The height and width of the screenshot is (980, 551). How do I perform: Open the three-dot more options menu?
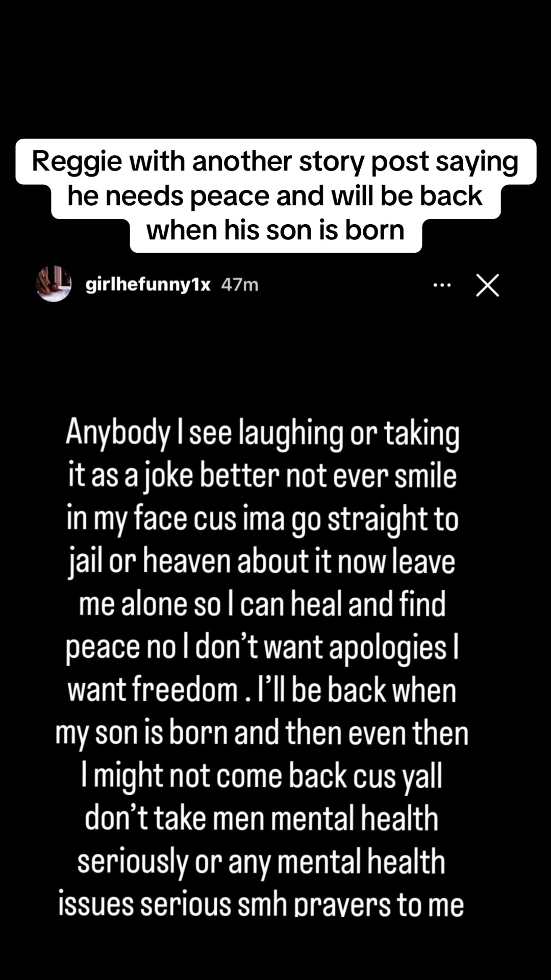tap(442, 285)
